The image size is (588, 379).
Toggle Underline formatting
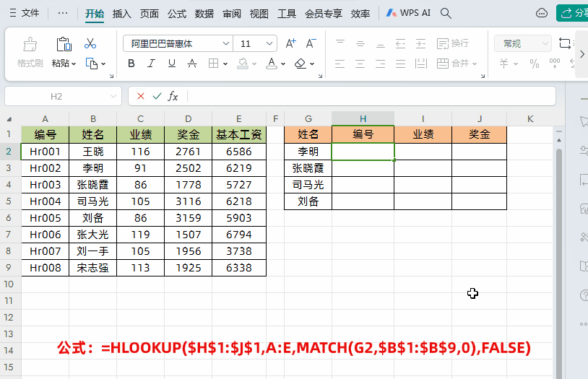[172, 64]
